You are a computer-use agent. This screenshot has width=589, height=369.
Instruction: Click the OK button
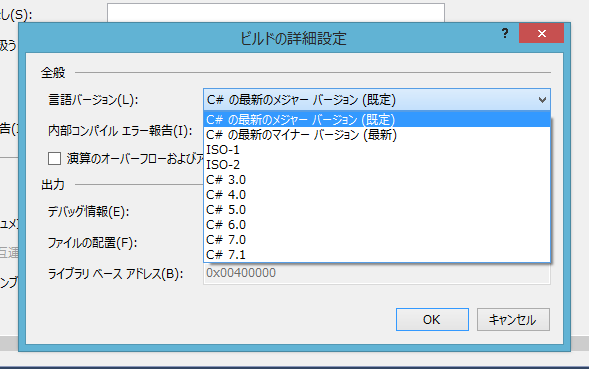tap(432, 319)
